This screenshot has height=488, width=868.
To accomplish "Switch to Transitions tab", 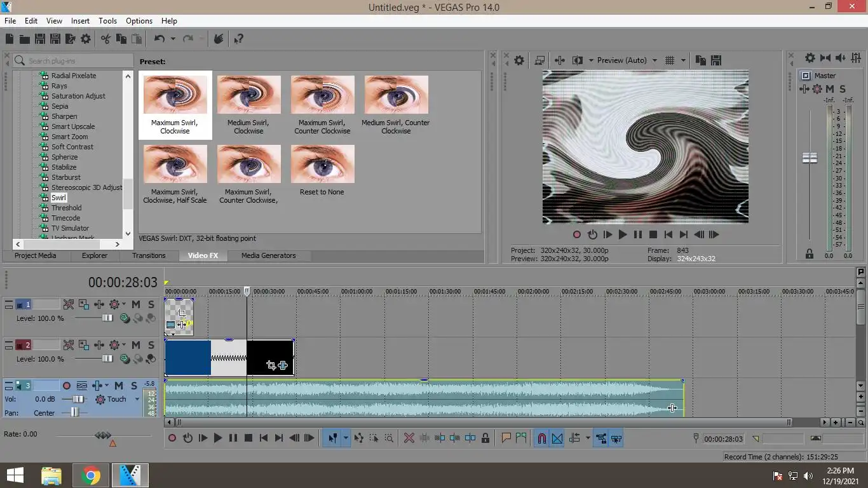I will pos(149,255).
